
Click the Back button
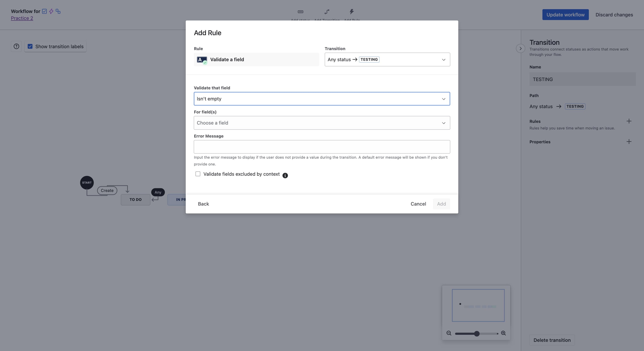[204, 204]
